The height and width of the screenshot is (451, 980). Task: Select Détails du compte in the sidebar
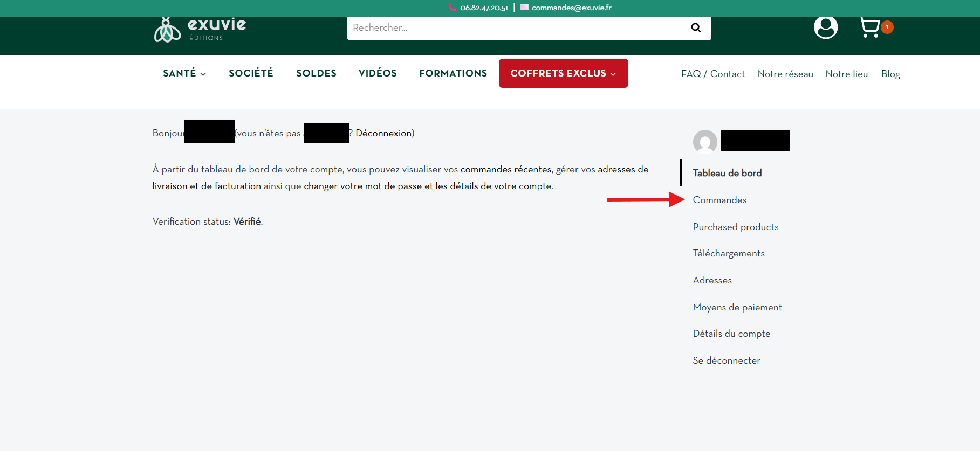pos(731,334)
